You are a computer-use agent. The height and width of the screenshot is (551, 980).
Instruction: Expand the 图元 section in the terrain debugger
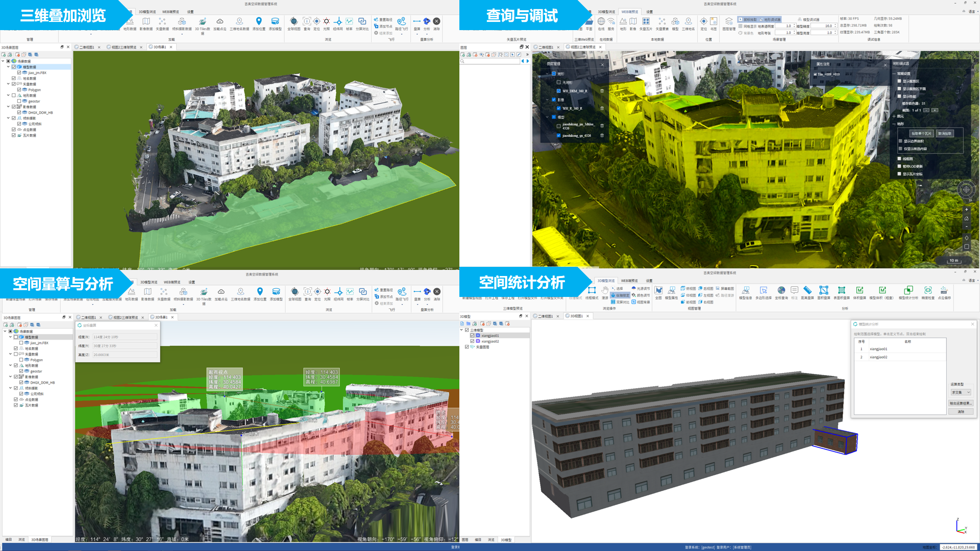894,116
